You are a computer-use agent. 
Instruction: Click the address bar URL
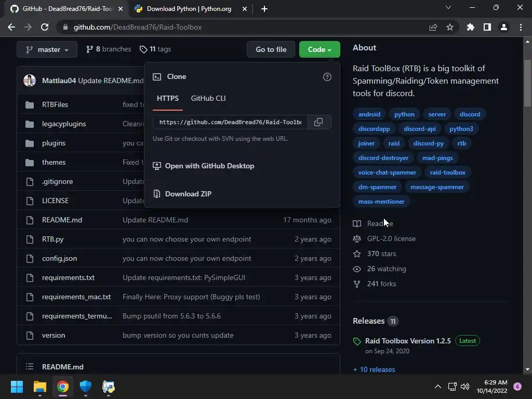(x=138, y=27)
